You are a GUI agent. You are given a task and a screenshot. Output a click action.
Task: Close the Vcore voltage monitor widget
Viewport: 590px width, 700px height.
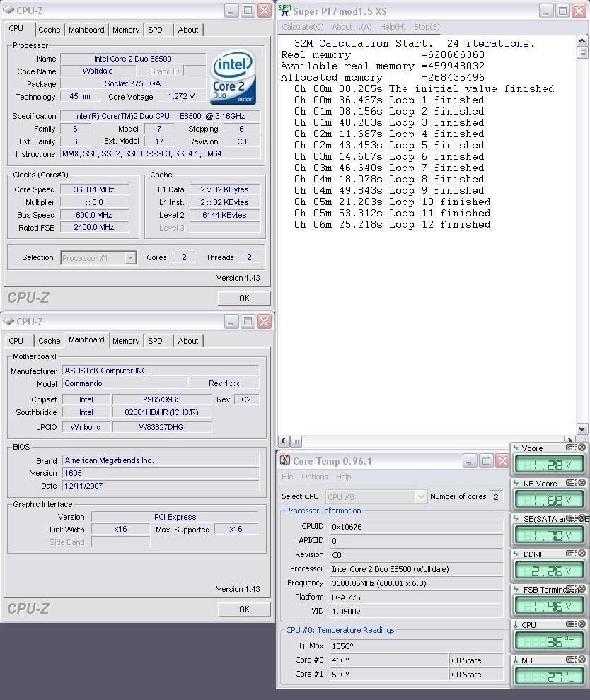click(582, 448)
